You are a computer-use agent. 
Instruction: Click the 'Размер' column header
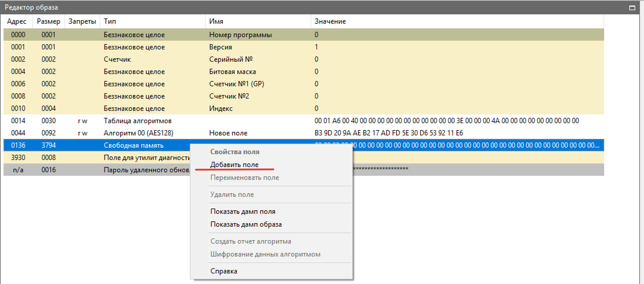48,21
